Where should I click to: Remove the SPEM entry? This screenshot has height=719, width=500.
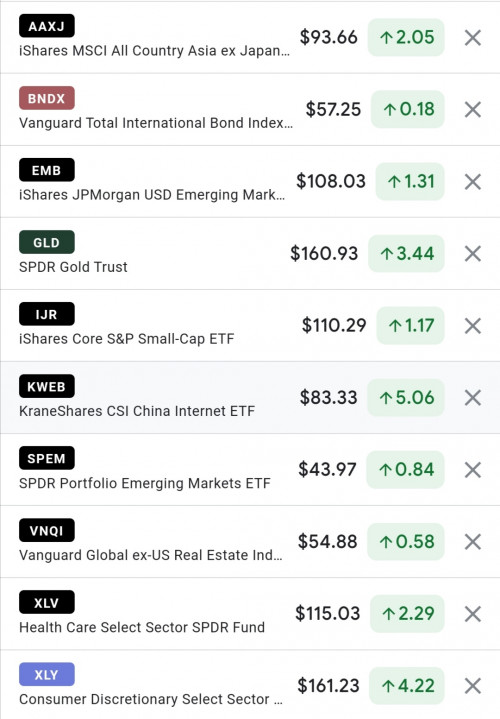click(472, 470)
